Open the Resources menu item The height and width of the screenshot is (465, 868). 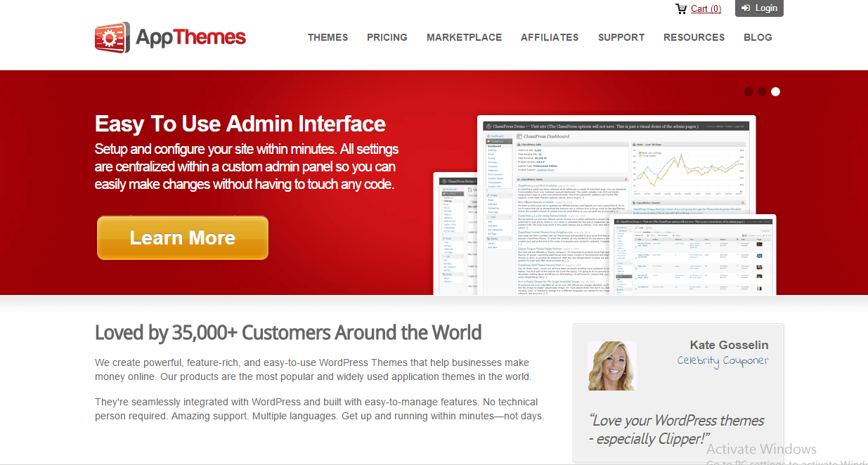(694, 37)
